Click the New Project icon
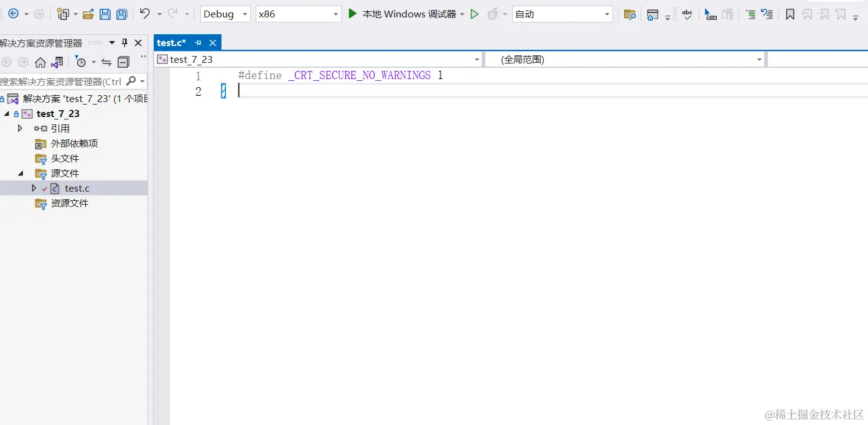 [63, 14]
